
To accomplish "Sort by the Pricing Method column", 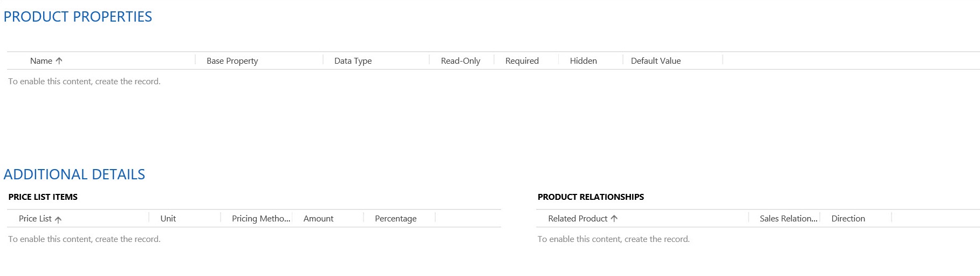I will (x=261, y=219).
